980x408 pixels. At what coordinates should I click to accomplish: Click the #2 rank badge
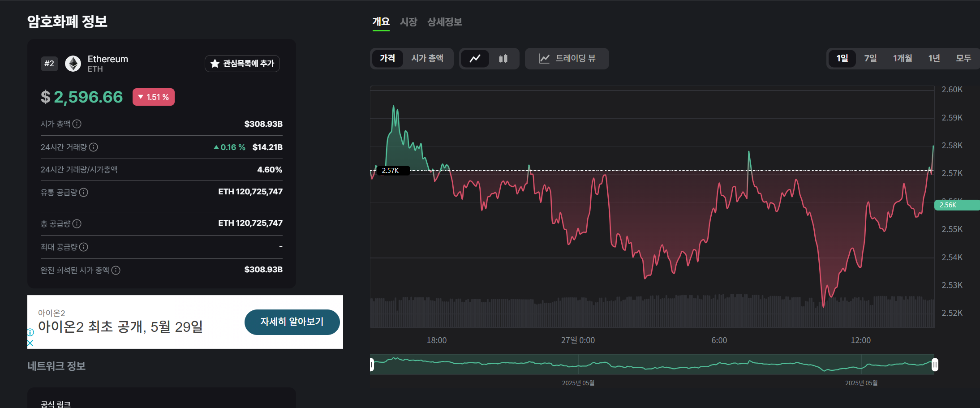pos(49,64)
